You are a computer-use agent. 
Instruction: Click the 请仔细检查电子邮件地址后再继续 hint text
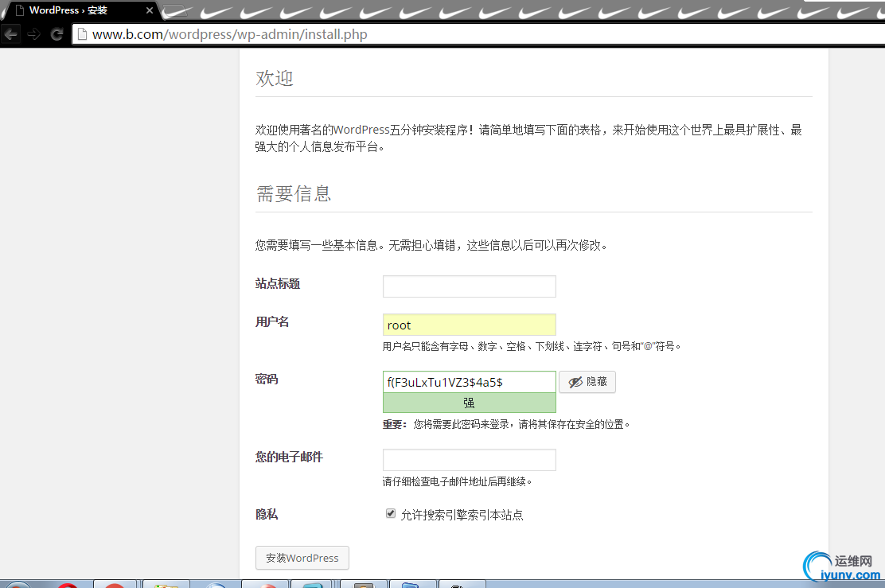(x=457, y=481)
